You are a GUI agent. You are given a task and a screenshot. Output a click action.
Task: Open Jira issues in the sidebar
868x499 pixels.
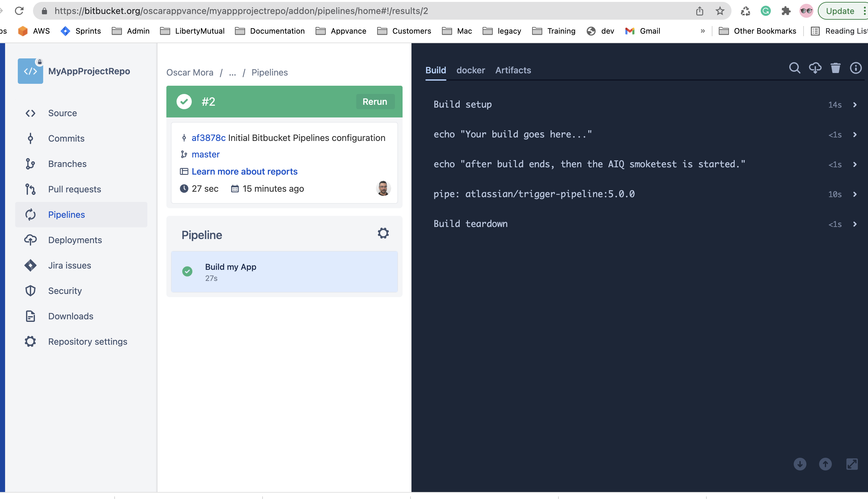(x=81, y=265)
